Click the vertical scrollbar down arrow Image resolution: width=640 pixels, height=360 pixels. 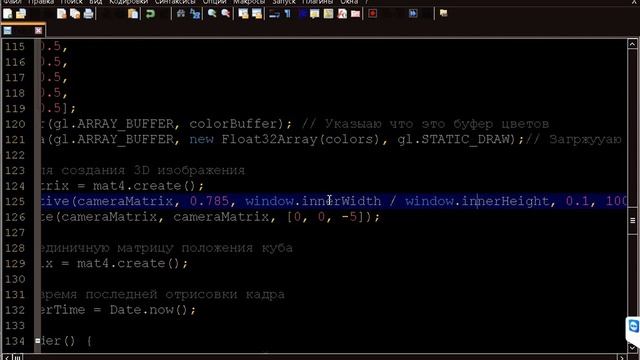tap(632, 348)
